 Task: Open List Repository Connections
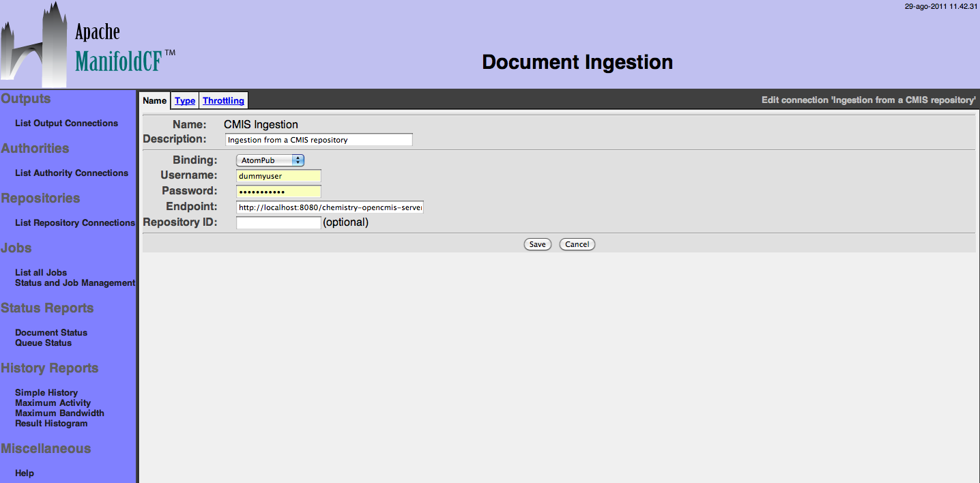(x=75, y=223)
